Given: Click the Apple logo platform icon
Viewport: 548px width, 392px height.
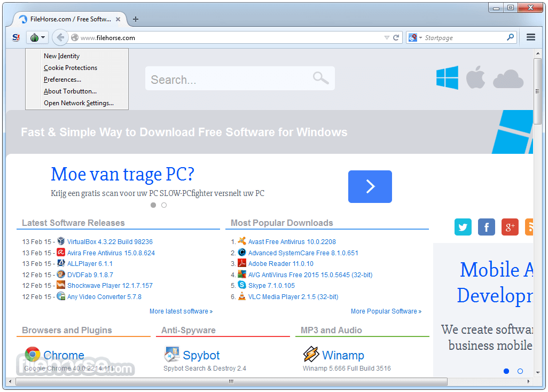Looking at the screenshot, I should pos(475,77).
